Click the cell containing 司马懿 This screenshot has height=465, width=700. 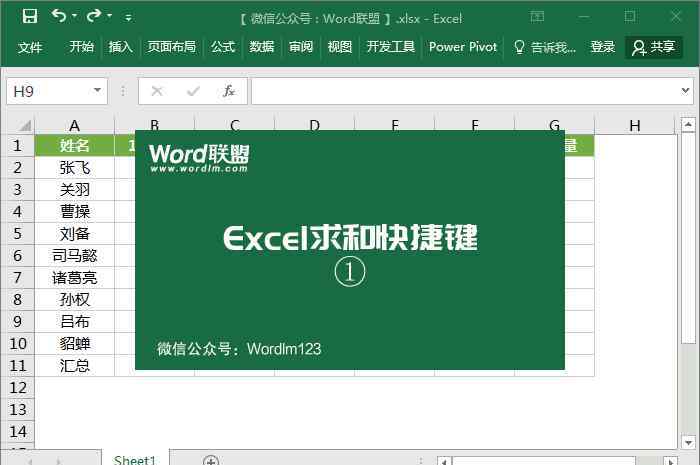[x=75, y=256]
